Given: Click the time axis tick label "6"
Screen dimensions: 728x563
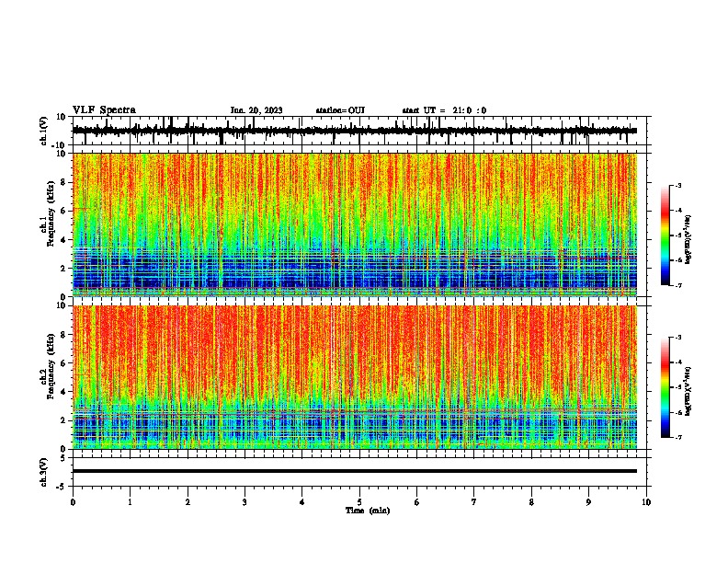Looking at the screenshot, I should click(x=417, y=502).
